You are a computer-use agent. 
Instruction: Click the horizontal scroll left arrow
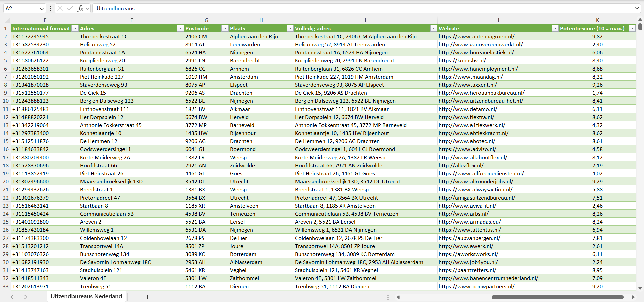[398, 297]
